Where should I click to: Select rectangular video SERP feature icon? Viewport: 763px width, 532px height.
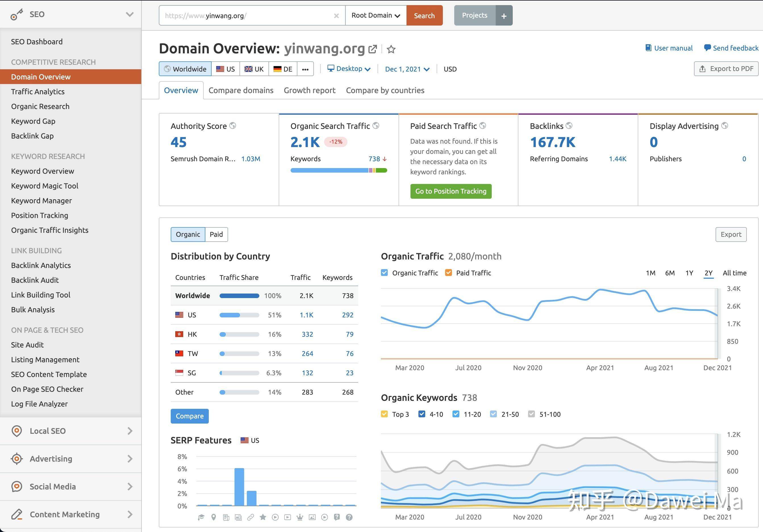click(x=287, y=517)
